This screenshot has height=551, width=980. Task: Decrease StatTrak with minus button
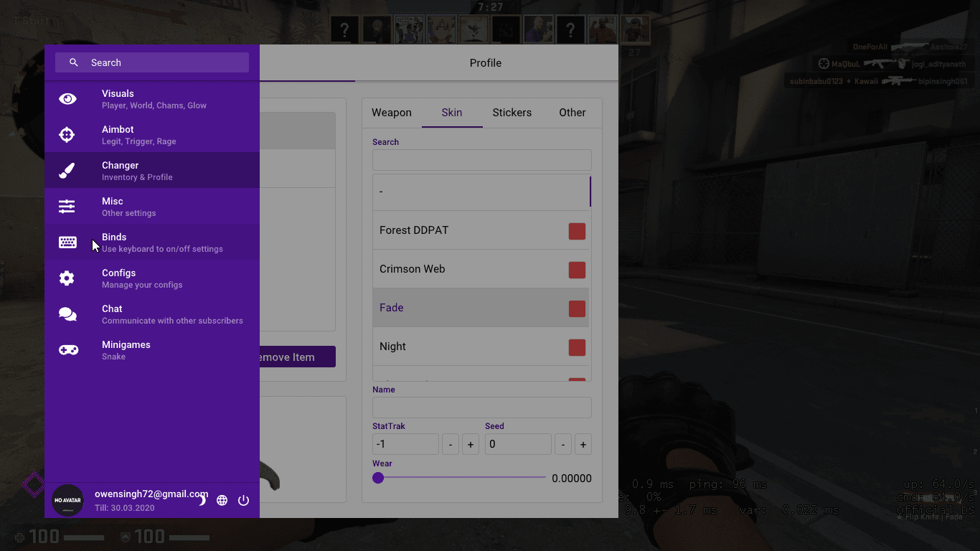[x=451, y=445]
